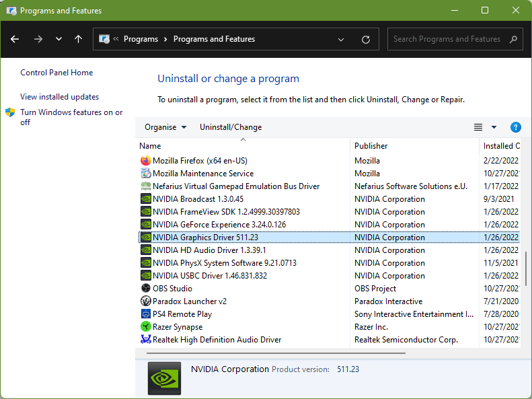Screen dimensions: 532x399
Task: Click the Search Programs and Features field
Action: coord(455,39)
